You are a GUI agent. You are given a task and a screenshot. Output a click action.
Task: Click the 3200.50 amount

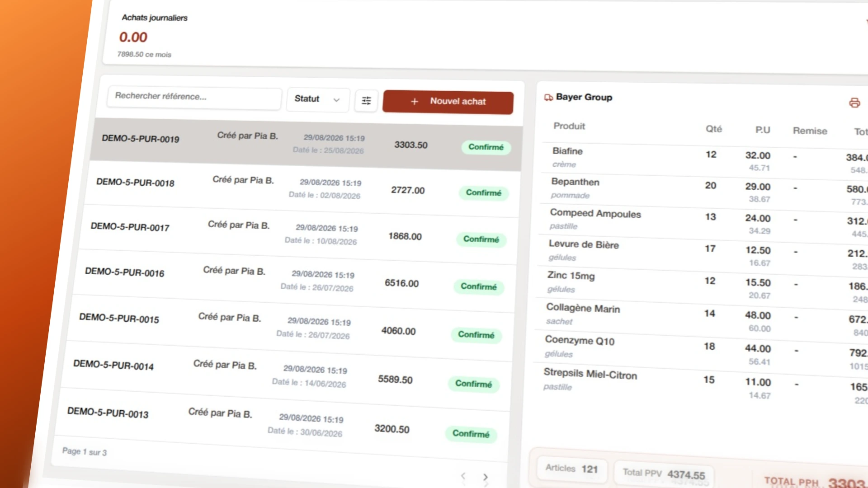click(x=392, y=429)
